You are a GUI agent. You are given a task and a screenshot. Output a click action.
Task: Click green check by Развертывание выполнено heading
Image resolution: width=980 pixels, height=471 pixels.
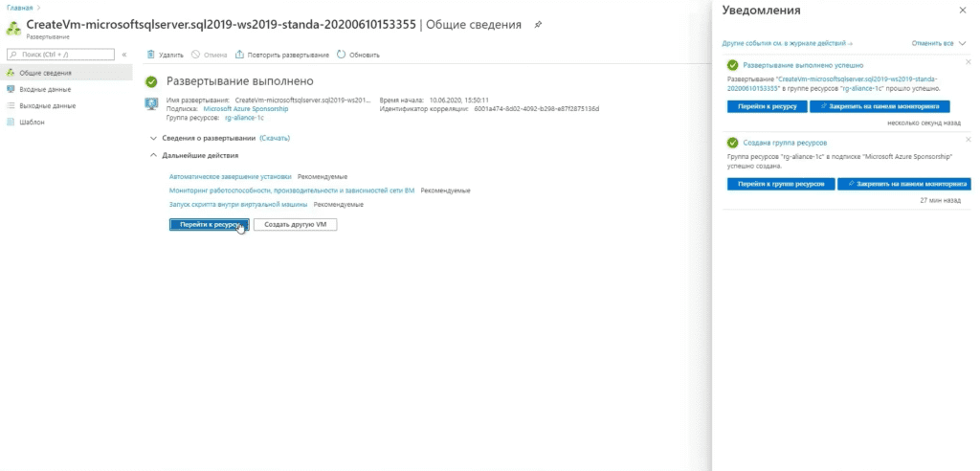coord(150,82)
